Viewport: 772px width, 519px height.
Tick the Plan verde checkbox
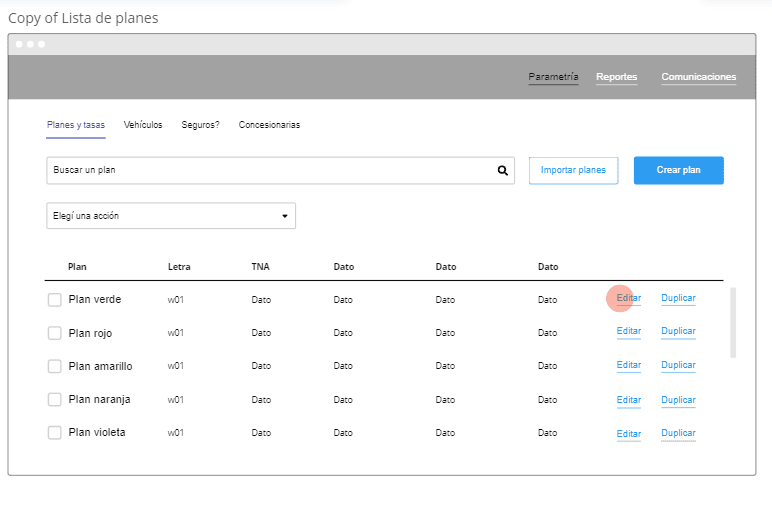[x=55, y=299]
